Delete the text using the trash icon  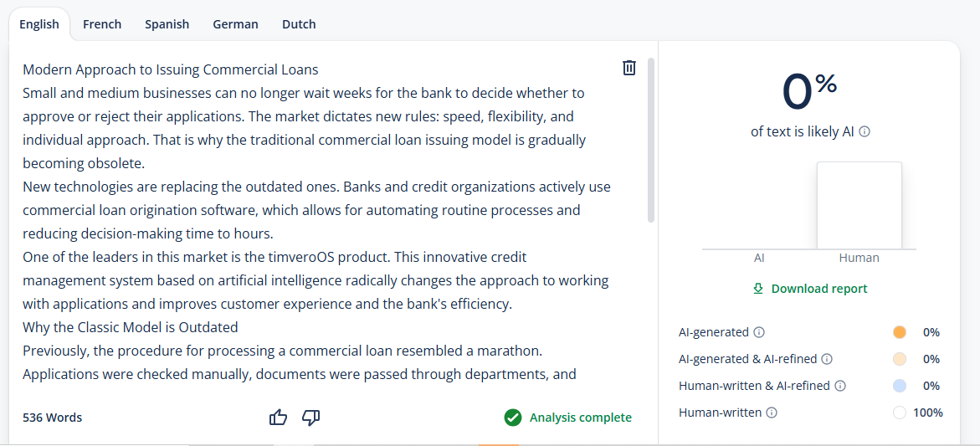point(629,68)
